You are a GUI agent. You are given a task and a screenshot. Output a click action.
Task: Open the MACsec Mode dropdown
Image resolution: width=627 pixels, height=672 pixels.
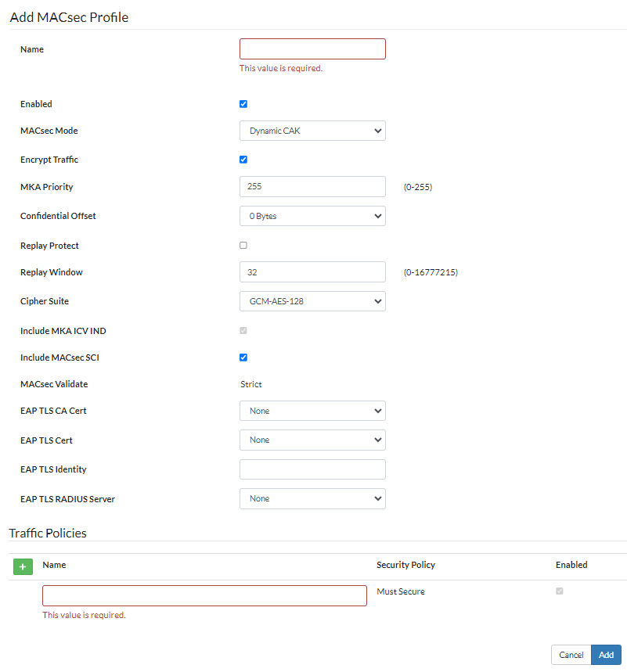[x=312, y=131]
